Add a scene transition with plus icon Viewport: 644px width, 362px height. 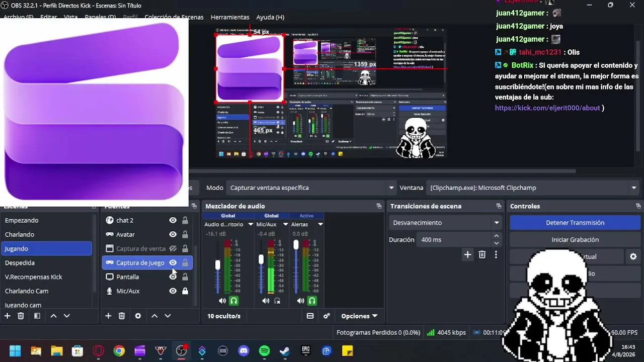point(467,255)
